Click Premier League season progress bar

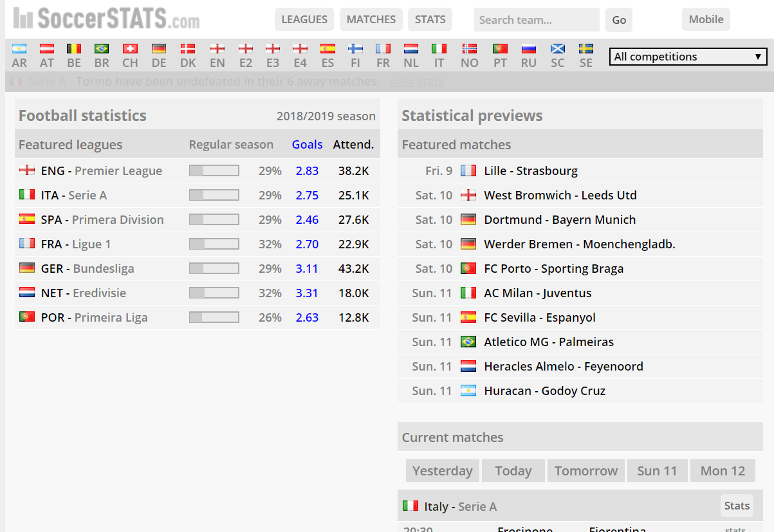point(214,170)
